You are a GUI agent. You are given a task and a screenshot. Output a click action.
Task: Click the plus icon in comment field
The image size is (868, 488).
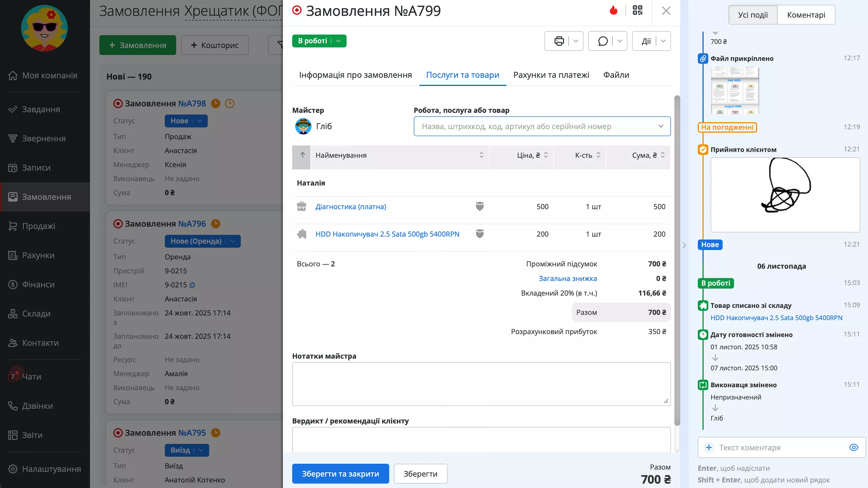click(x=709, y=447)
